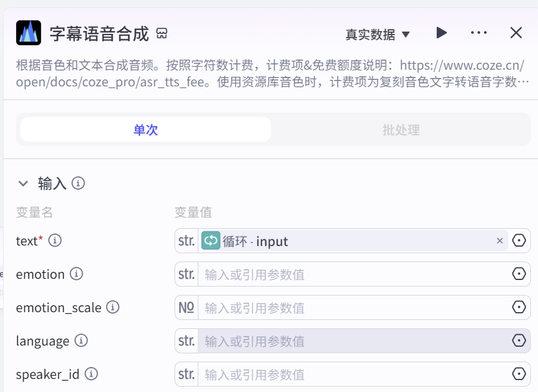Show info for the emotion_scale parameter
The image size is (538, 392).
click(113, 307)
